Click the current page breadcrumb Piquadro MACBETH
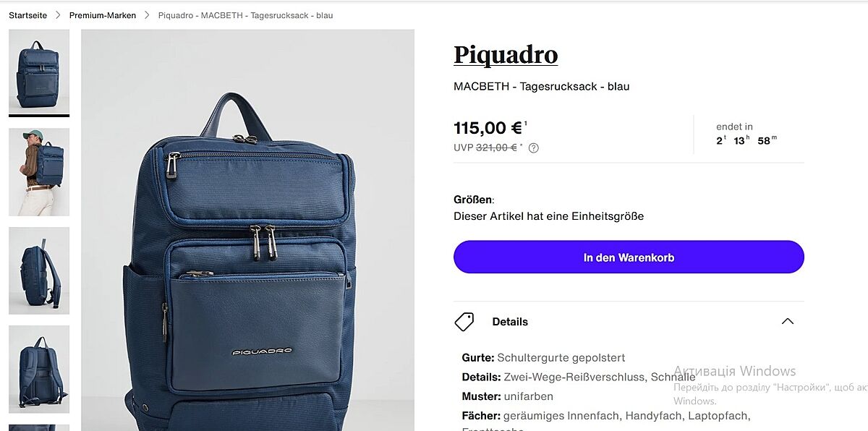Screen dimensions: 868x431 click(x=245, y=15)
